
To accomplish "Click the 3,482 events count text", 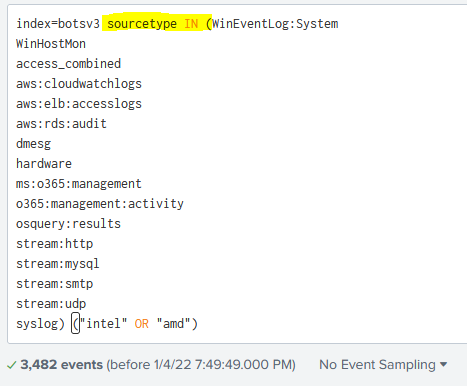I will coord(62,365).
